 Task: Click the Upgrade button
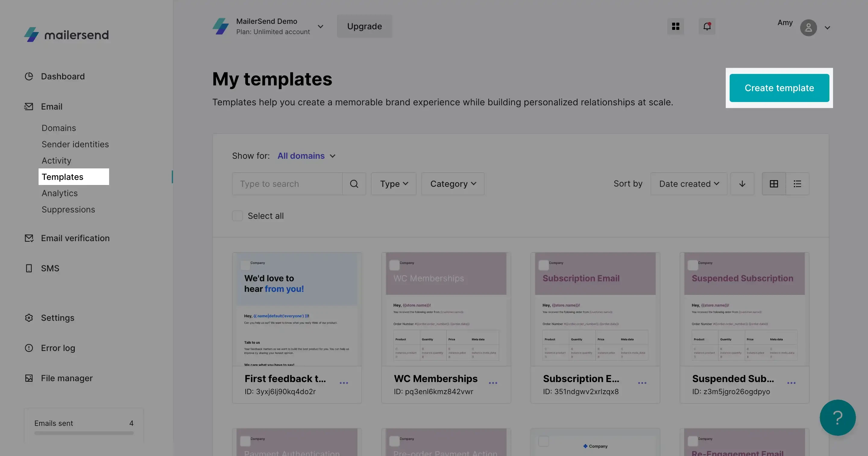364,26
